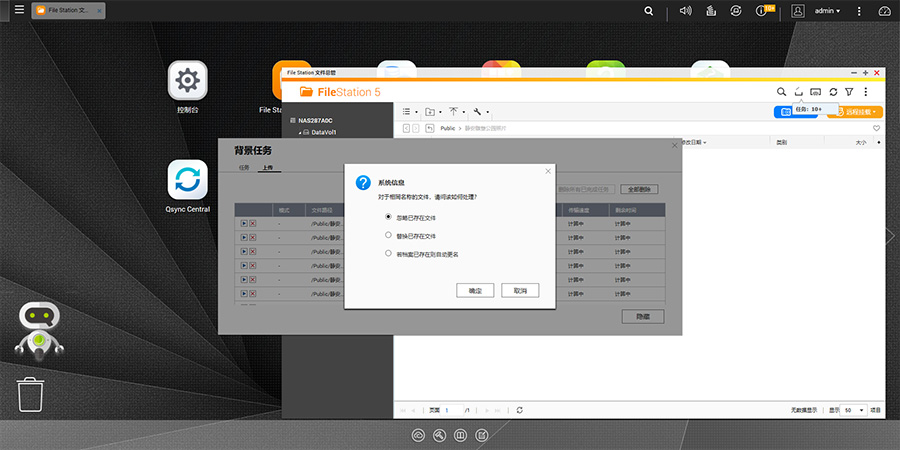Click the FileStation refresh icon in header

coord(832,92)
